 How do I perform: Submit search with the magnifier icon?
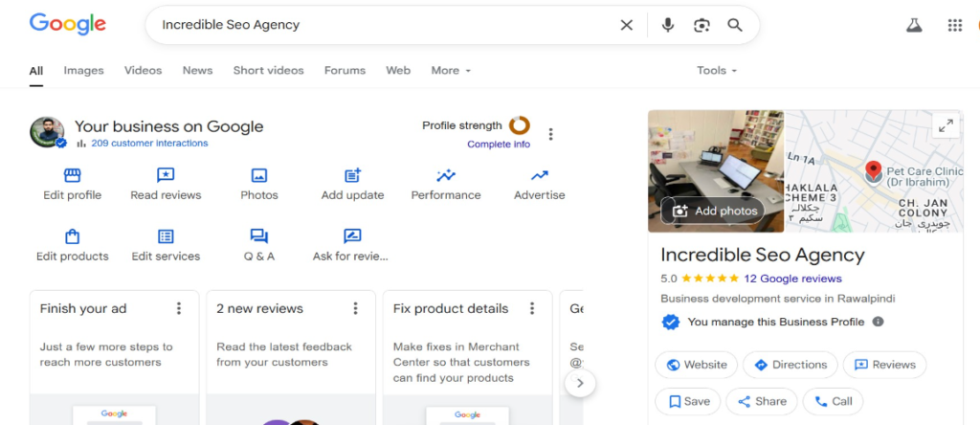click(x=735, y=25)
